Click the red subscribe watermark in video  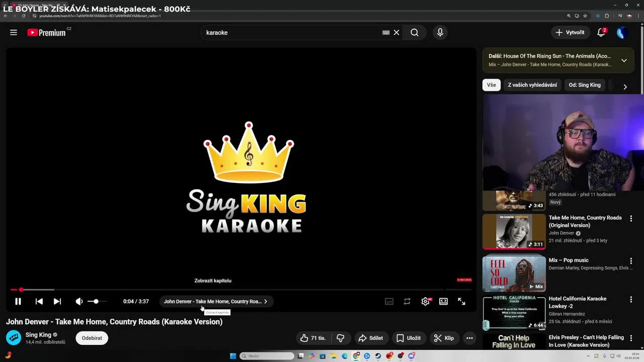(x=464, y=280)
